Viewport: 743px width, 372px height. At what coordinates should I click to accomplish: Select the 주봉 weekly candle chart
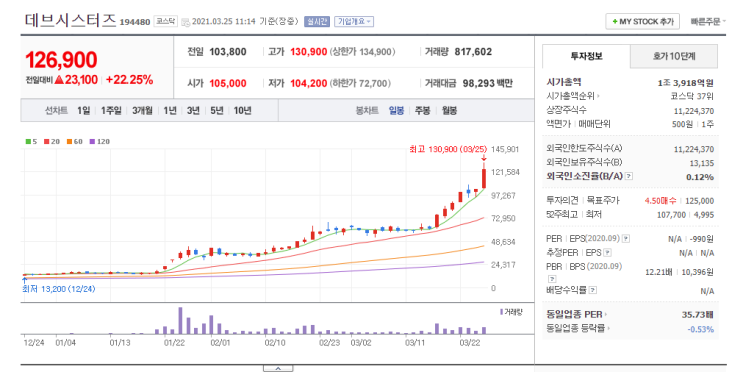422,110
